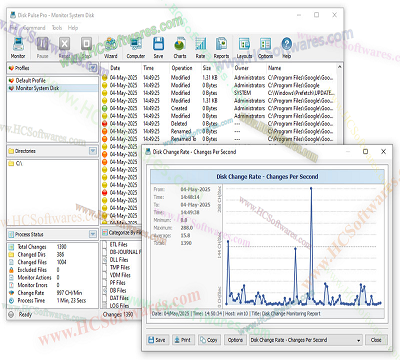The image size is (400, 360).
Task: Click Save button in chart dialog
Action: click(157, 340)
